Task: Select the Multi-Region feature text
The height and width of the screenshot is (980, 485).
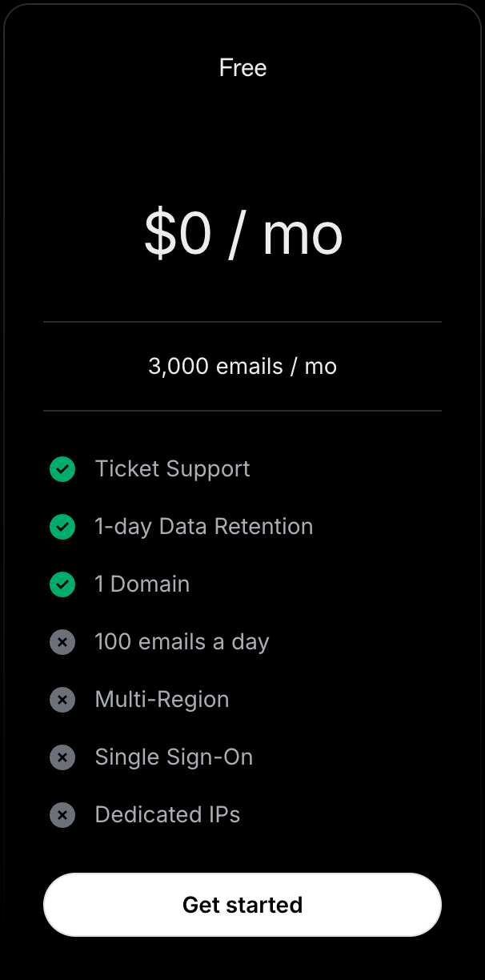Action: 162,700
